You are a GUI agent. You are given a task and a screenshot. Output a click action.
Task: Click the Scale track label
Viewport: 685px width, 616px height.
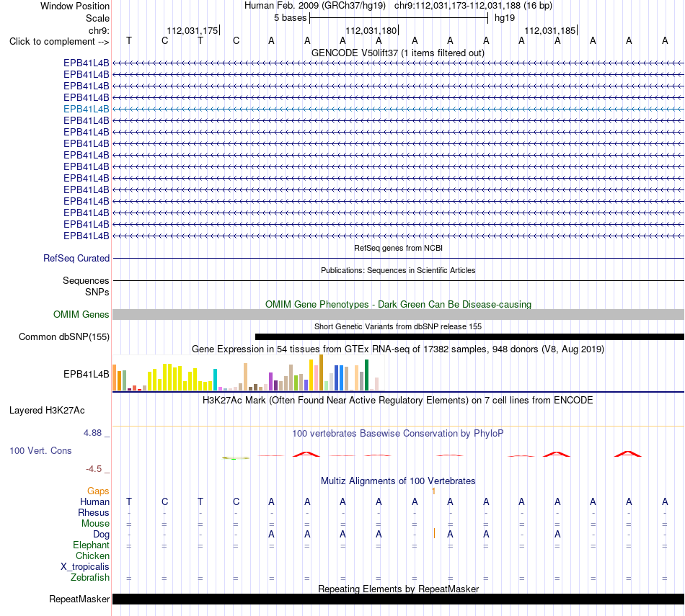[x=97, y=18]
